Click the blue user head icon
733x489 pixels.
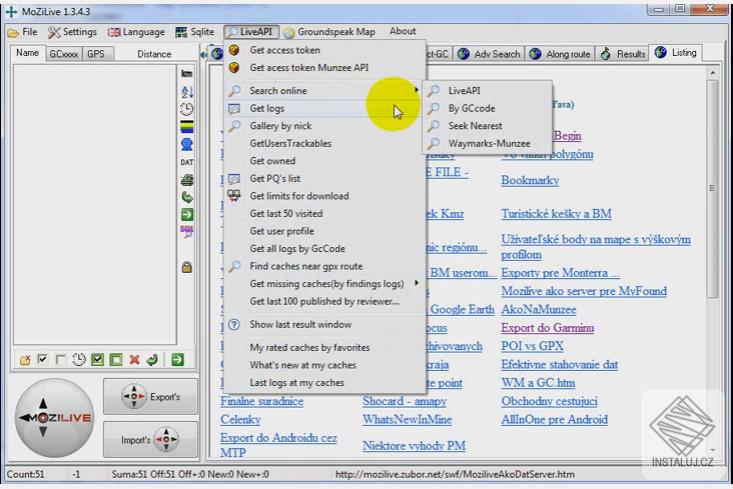187,144
